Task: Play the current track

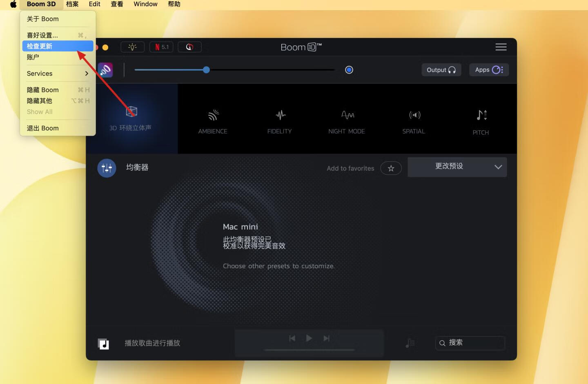Action: click(x=309, y=338)
